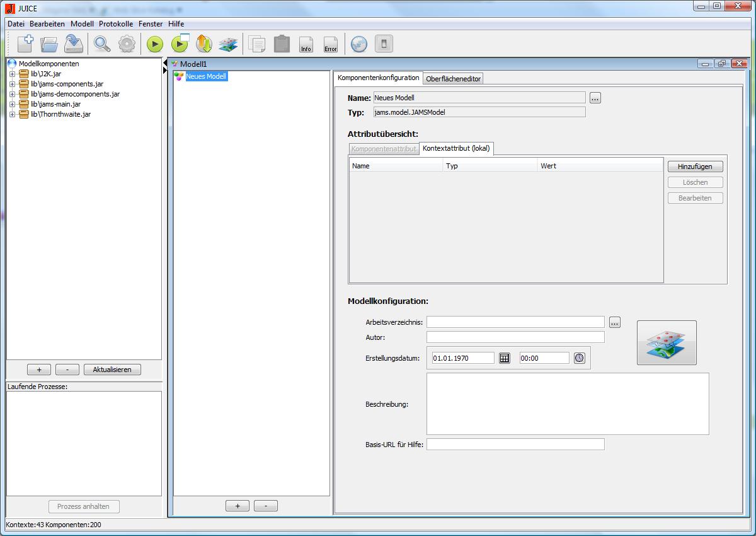
Task: Open the Modell menu
Action: click(82, 23)
